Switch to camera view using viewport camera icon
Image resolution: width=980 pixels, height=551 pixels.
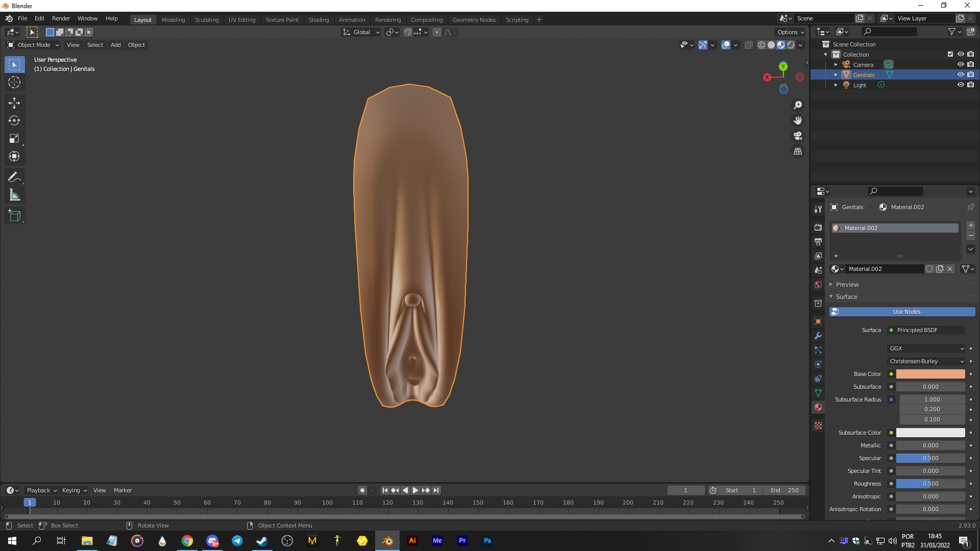[x=798, y=136]
